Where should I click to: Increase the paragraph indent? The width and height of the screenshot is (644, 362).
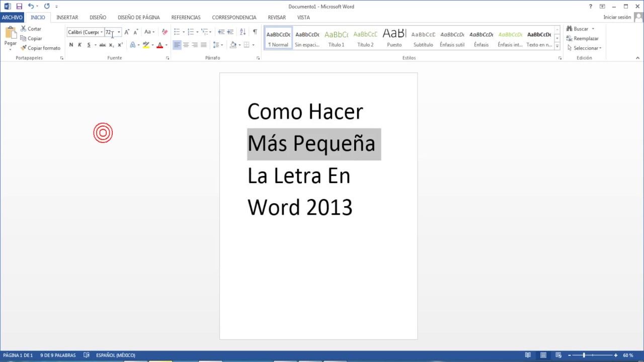click(230, 32)
